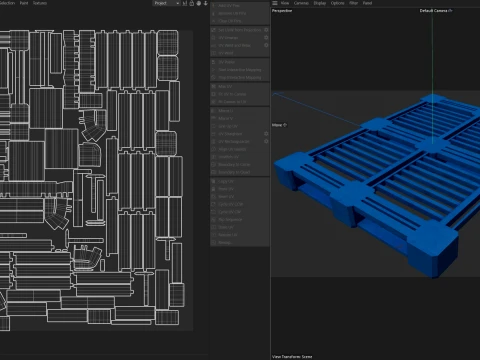
Task: Open Set UVW from Projection gear settings
Action: pos(266,30)
